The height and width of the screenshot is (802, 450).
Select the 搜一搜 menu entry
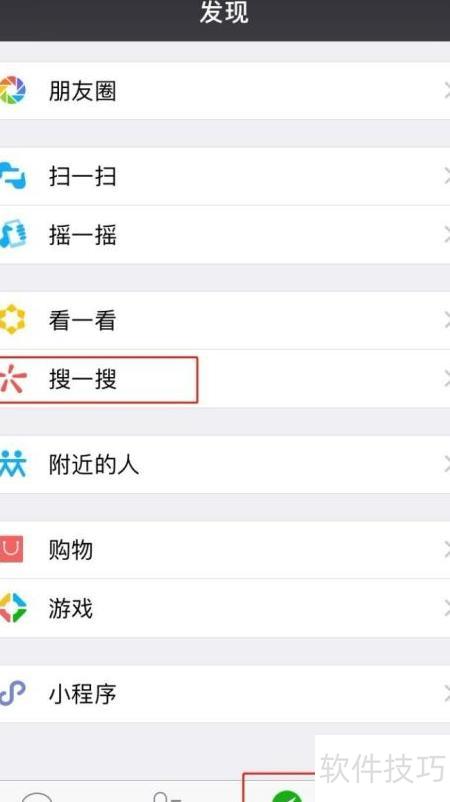coord(225,379)
